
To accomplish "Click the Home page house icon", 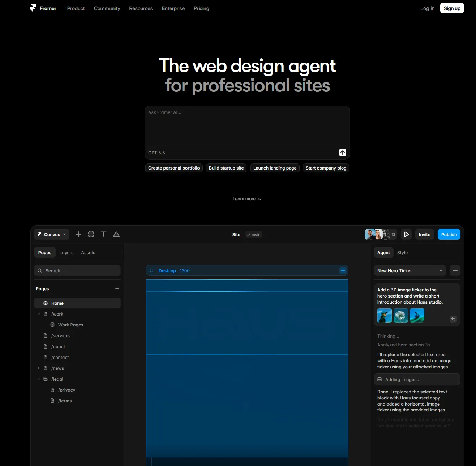I will (x=46, y=303).
